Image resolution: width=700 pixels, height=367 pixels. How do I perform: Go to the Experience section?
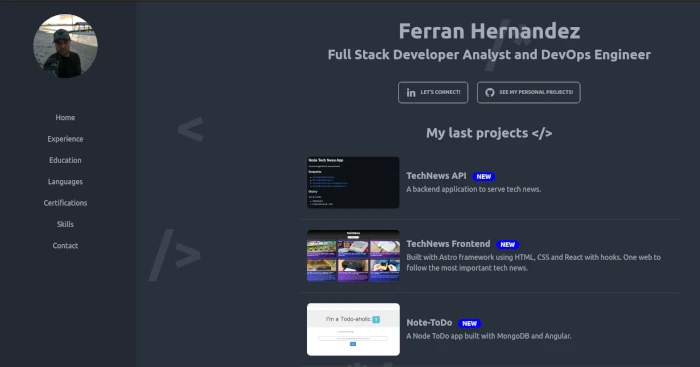(65, 139)
